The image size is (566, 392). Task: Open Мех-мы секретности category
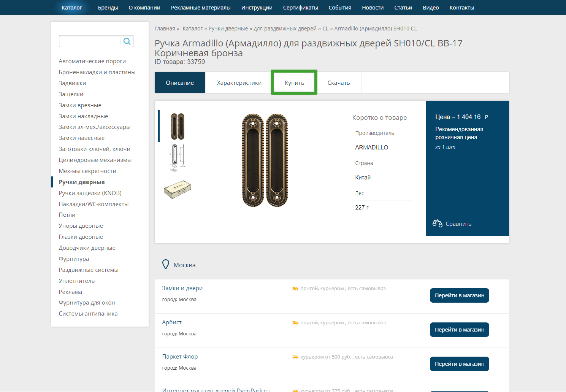[x=88, y=171]
